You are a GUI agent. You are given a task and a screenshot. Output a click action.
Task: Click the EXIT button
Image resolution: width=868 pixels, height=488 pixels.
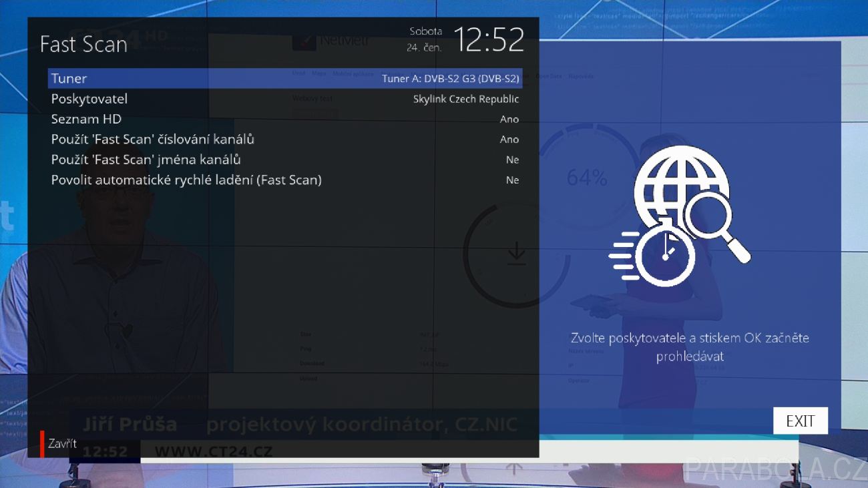point(801,421)
